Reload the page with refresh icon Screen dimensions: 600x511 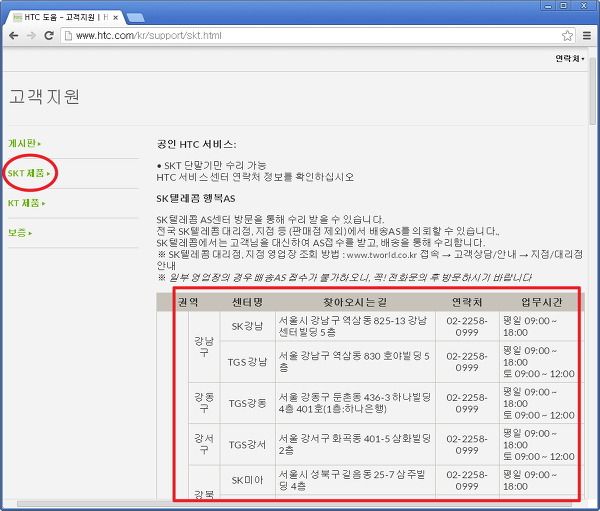coord(49,36)
